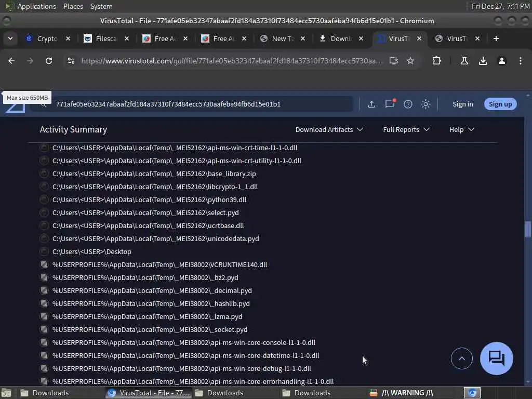Viewport: 532px width, 399px height.
Task: Click icon beside python39.dll entry
Action: (44, 199)
